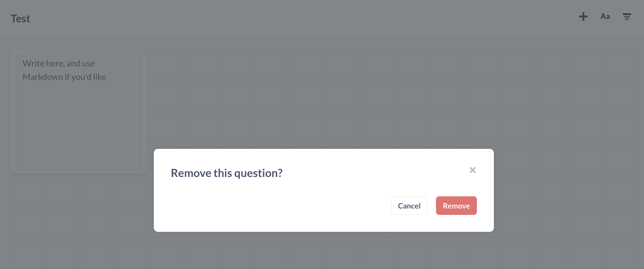Confirm removal with the red button
Image resolution: width=644 pixels, height=269 pixels.
[x=456, y=206]
